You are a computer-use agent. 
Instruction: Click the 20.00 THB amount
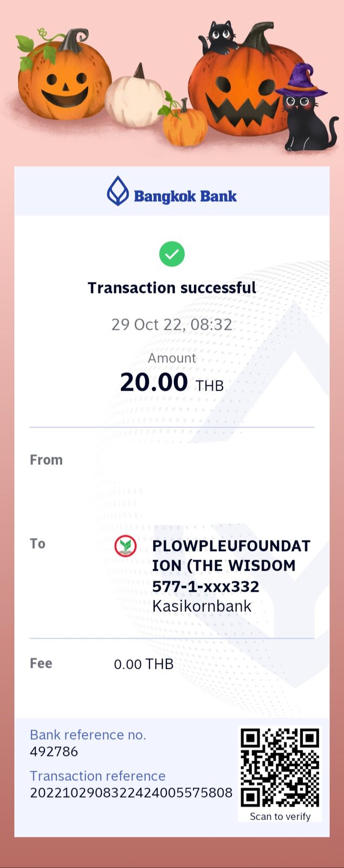click(x=172, y=382)
